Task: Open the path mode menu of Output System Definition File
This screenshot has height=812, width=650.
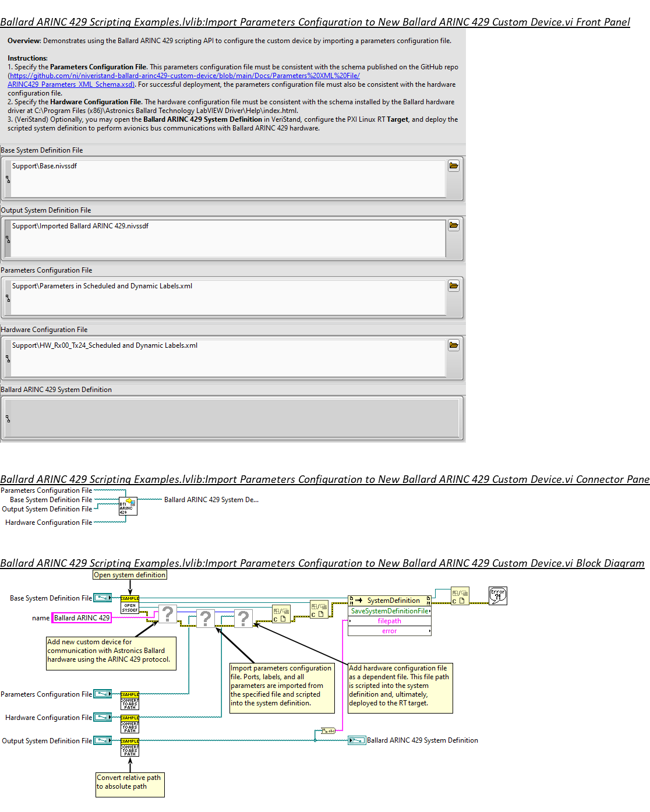Action: [8, 239]
